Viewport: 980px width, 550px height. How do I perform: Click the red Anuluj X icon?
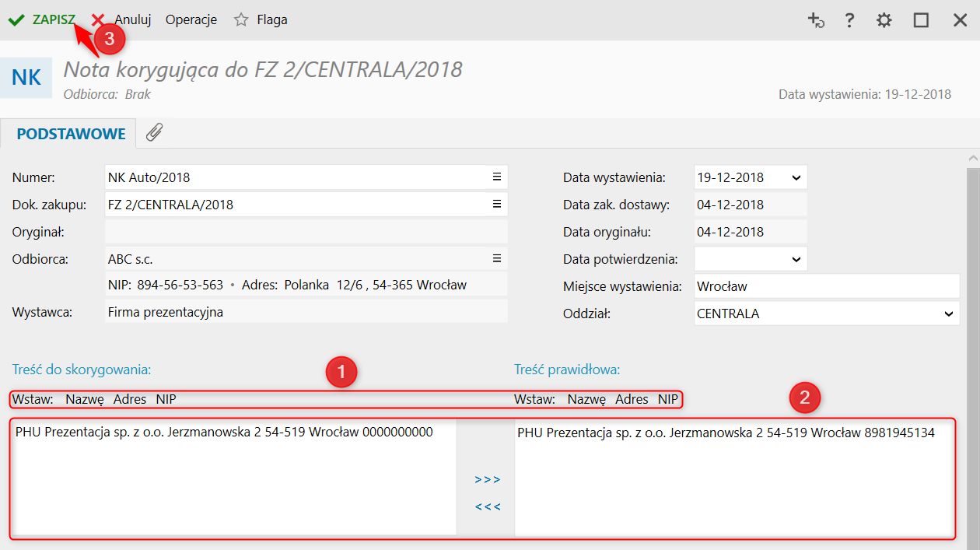(x=97, y=20)
